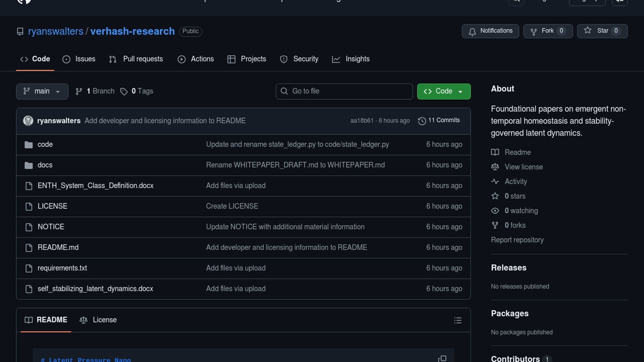Switch to the Pull requests tab
Screen dimensions: 644x362
pyautogui.click(x=136, y=59)
